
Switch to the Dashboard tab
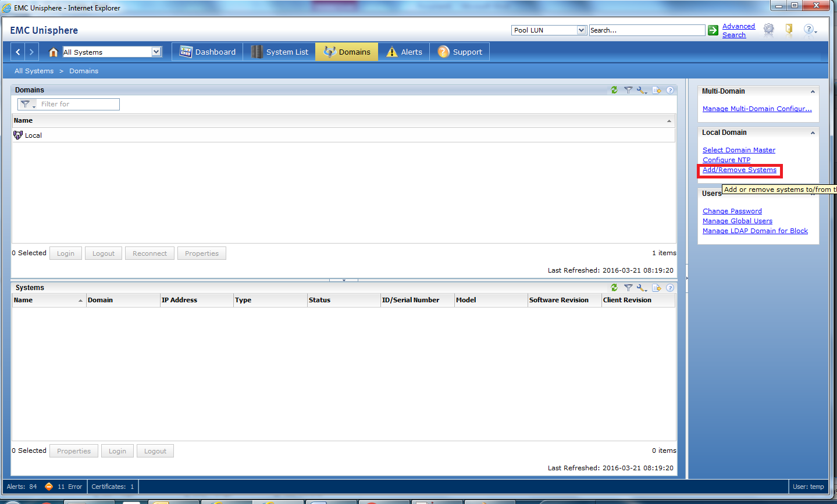(x=208, y=52)
